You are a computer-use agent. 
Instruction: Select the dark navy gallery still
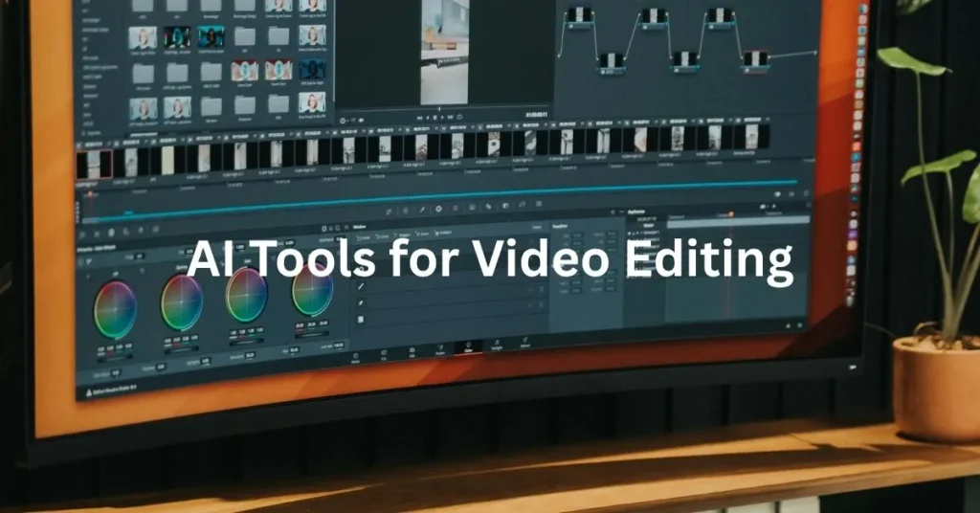coord(312,69)
